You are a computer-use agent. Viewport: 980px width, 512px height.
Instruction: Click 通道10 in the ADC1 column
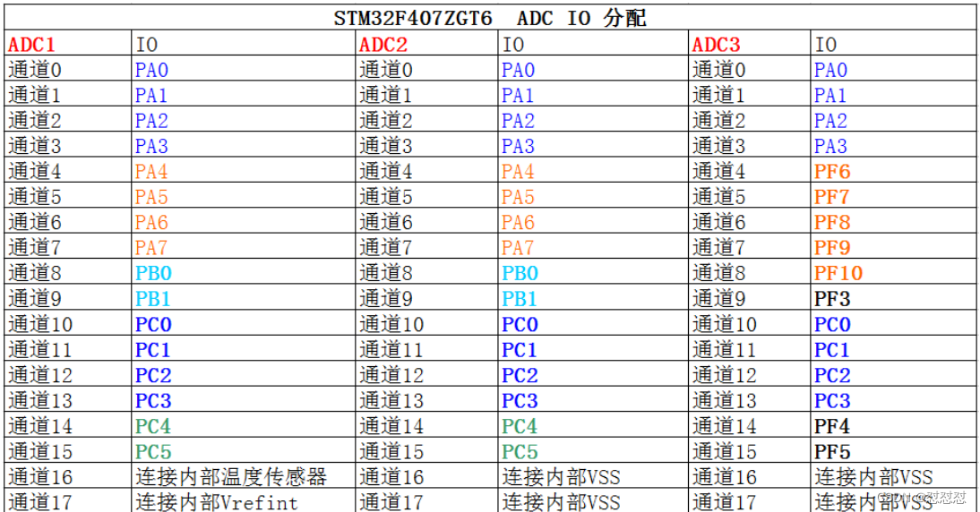pyautogui.click(x=40, y=324)
